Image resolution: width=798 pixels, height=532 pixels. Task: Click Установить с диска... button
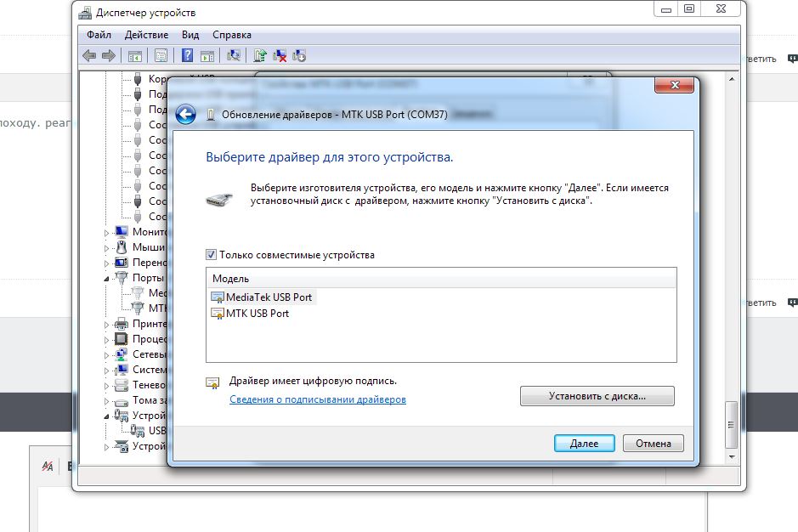pyautogui.click(x=597, y=396)
